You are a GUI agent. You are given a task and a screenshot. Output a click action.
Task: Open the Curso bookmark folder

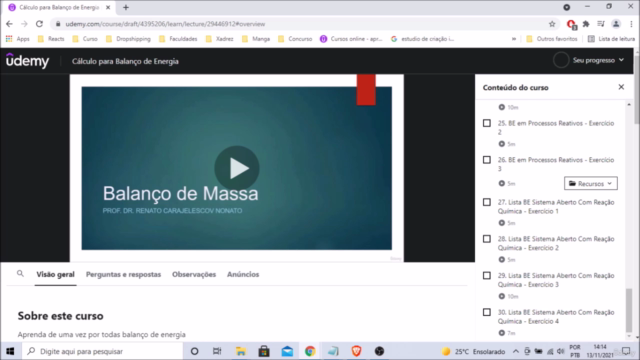[85, 39]
